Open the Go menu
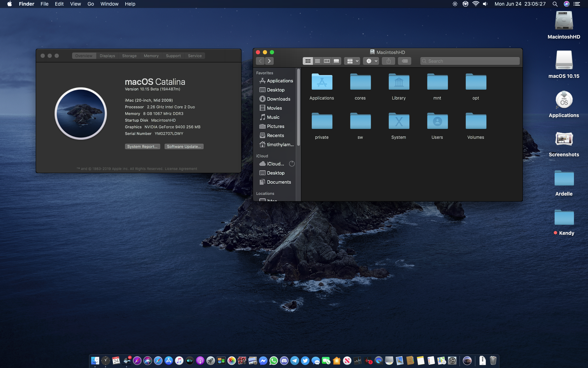The height and width of the screenshot is (368, 588). (91, 4)
